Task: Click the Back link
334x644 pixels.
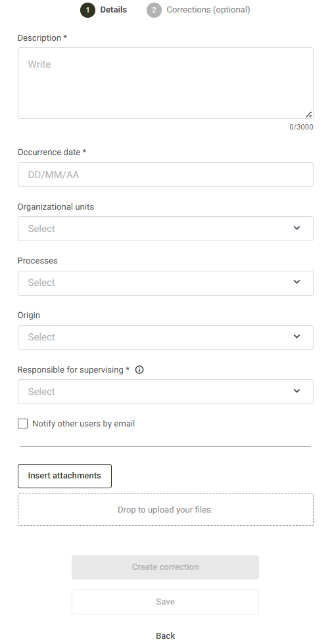Action: [165, 636]
